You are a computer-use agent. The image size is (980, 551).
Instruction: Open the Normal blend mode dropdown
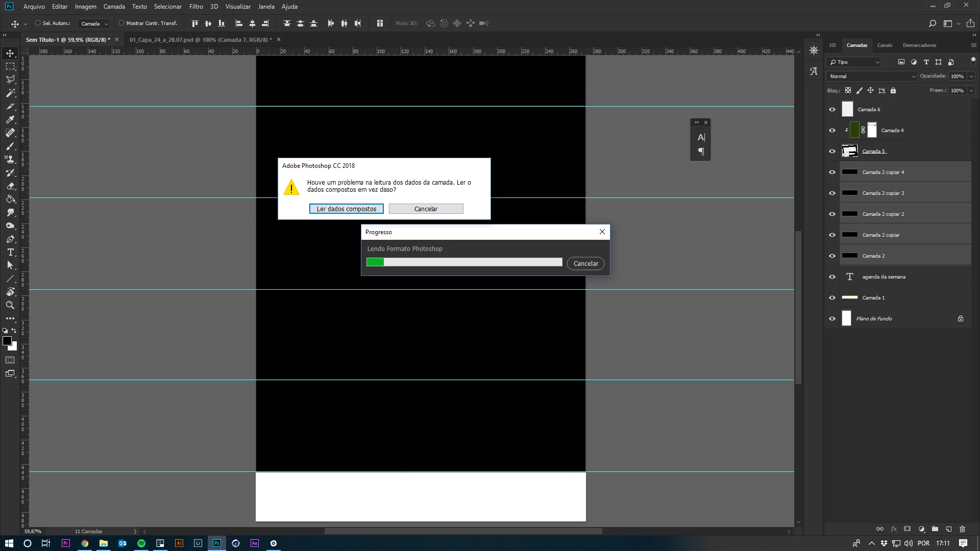tap(872, 76)
